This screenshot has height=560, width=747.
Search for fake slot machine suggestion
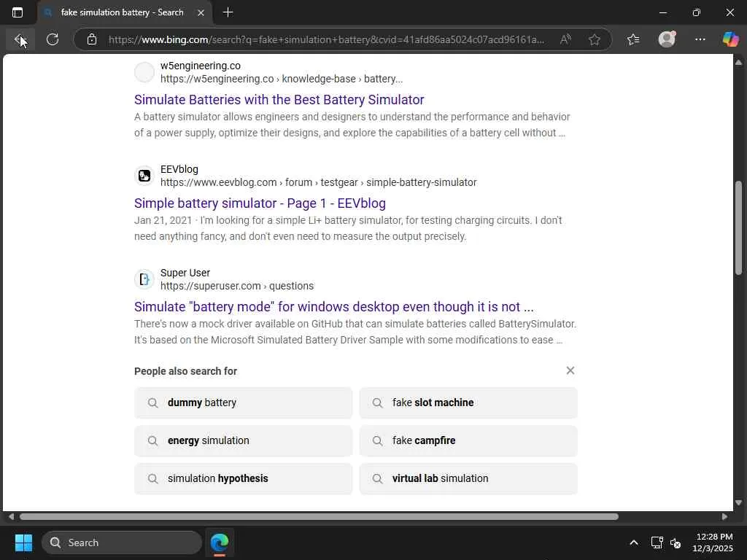[468, 402]
